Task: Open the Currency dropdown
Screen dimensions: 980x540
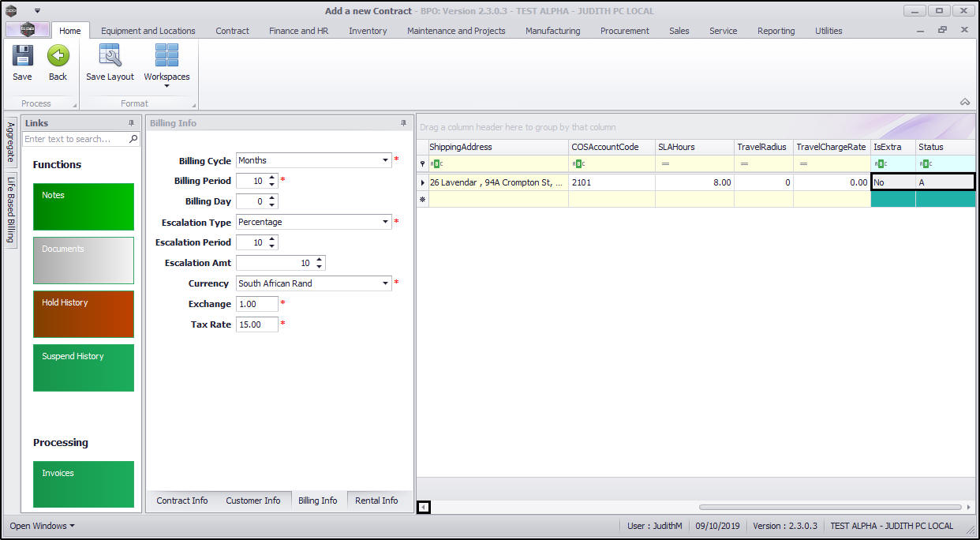Action: pyautogui.click(x=386, y=283)
